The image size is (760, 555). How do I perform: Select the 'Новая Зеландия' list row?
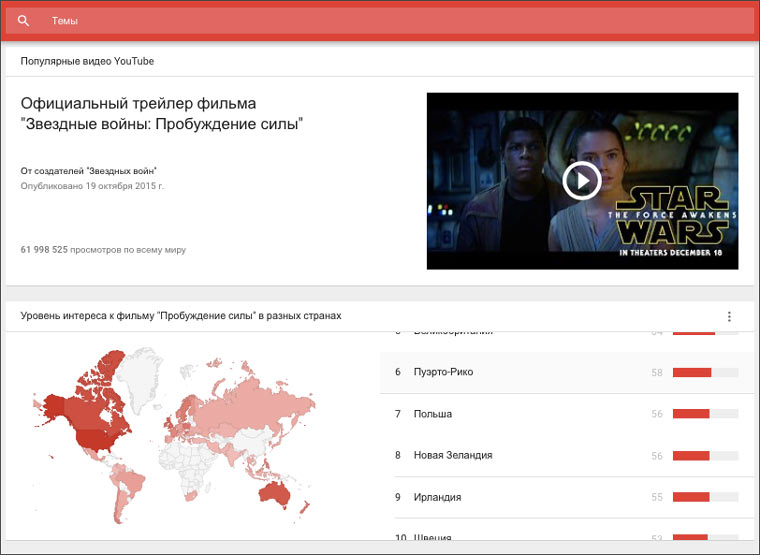coord(567,456)
